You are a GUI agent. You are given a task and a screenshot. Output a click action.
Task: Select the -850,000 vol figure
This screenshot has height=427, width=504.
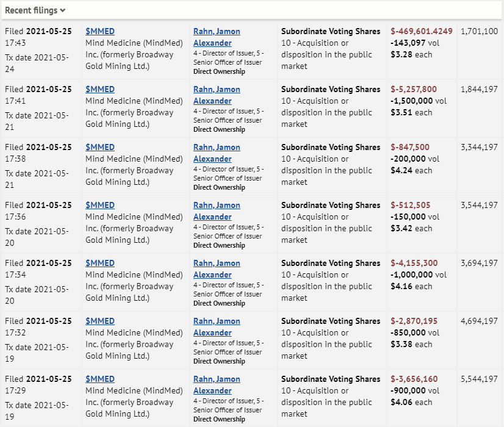(x=415, y=332)
